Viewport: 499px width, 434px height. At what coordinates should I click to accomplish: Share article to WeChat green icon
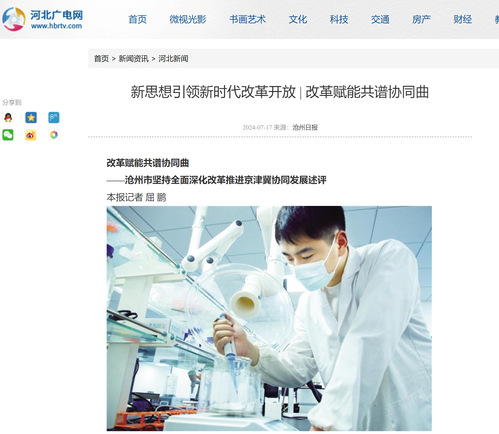click(8, 135)
